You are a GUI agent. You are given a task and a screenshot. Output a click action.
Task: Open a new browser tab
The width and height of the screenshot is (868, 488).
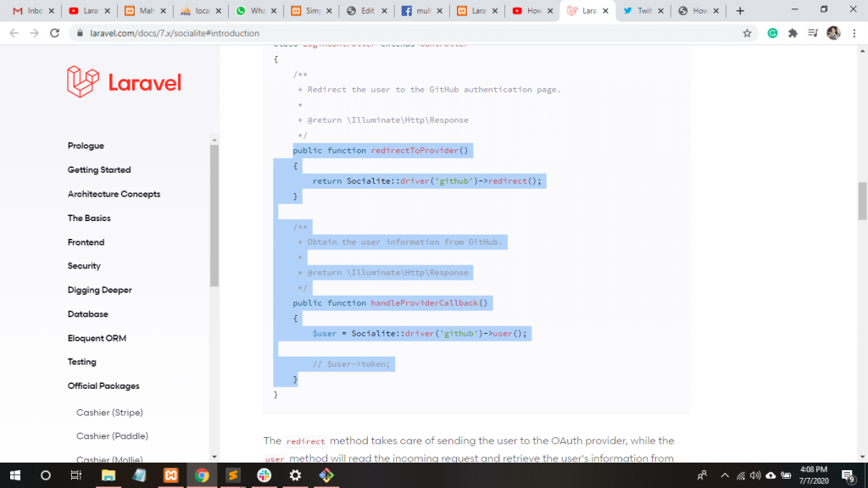pyautogui.click(x=740, y=11)
